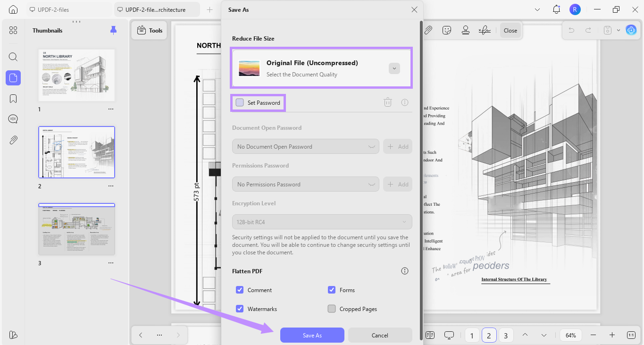Enable the Set Password checkbox
Viewport: 644px width, 345px height.
pyautogui.click(x=240, y=102)
